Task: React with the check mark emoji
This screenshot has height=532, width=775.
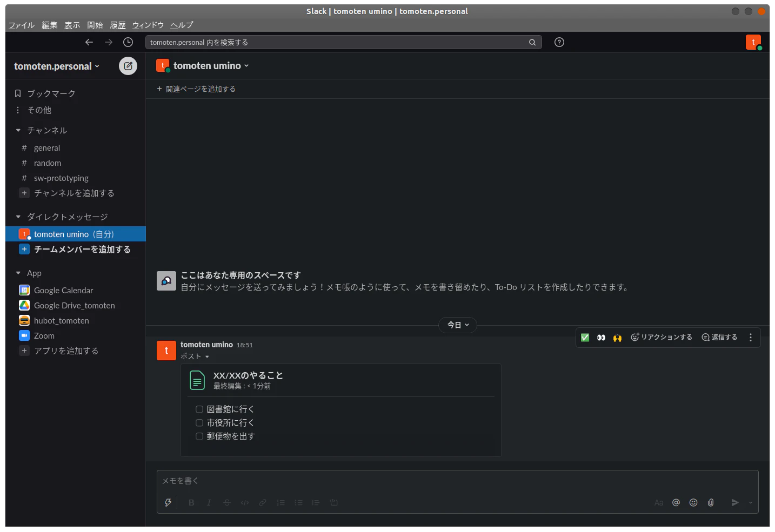Action: 585,338
